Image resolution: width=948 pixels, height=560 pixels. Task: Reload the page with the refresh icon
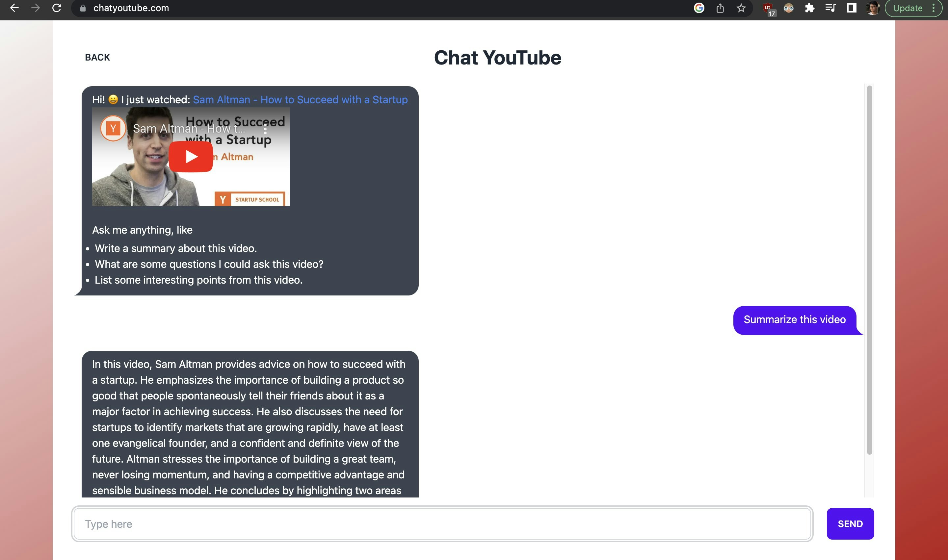tap(57, 8)
